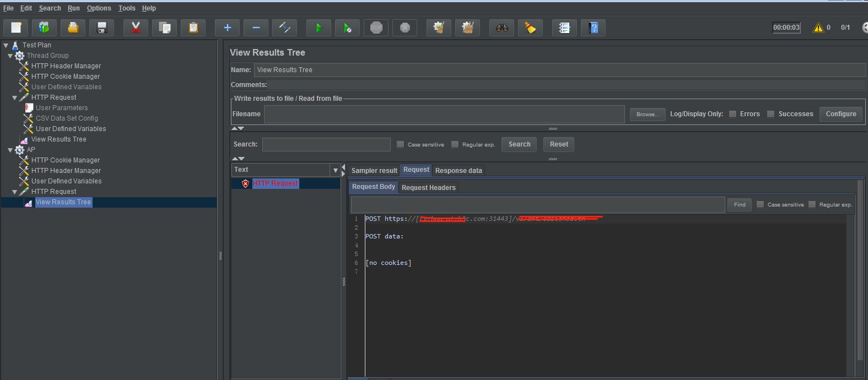This screenshot has width=868, height=380.
Task: Click the Test Plan flask icon
Action: [15, 45]
